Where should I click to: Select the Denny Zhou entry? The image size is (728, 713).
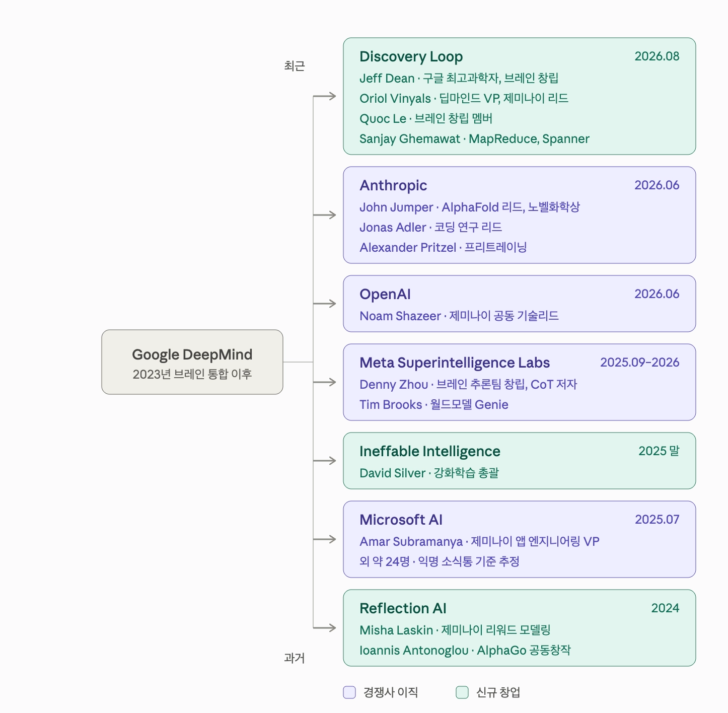(468, 384)
